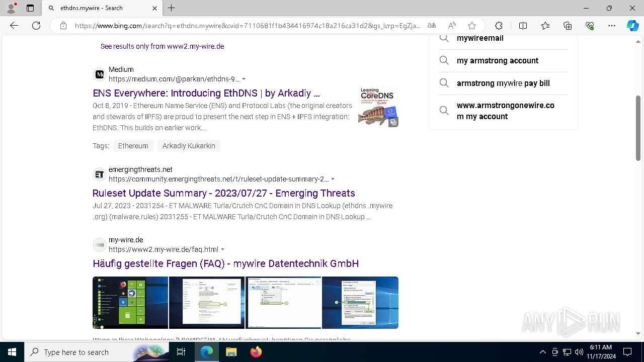Open ENS Everywhere: Introducing EthDNS result
The width and height of the screenshot is (644, 362).
click(x=206, y=93)
